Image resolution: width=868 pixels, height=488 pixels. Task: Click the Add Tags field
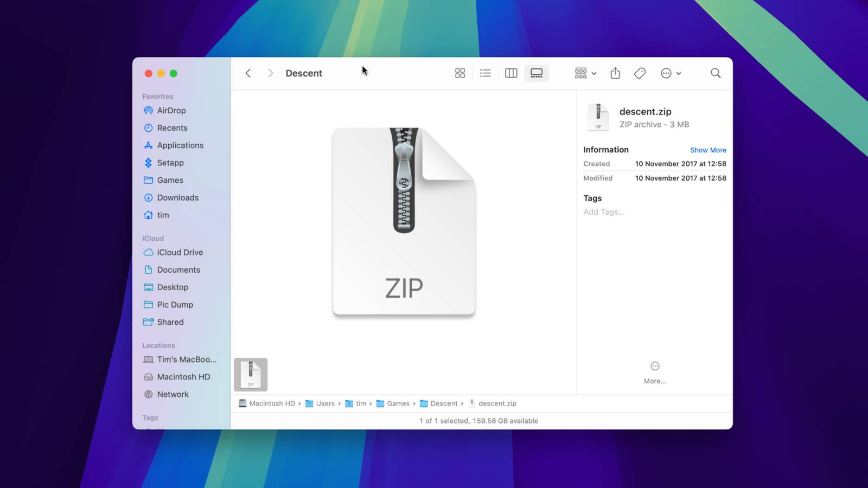[604, 212]
